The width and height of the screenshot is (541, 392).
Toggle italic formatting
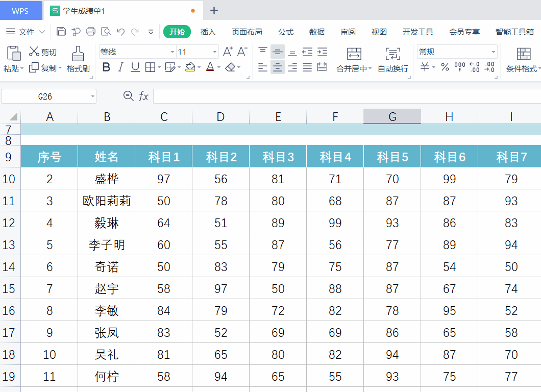pyautogui.click(x=120, y=67)
